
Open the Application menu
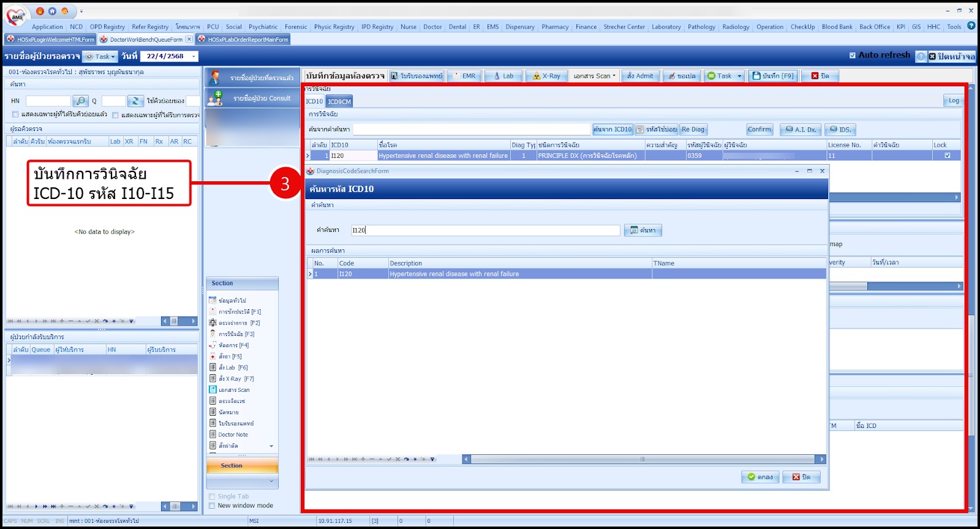click(x=47, y=27)
